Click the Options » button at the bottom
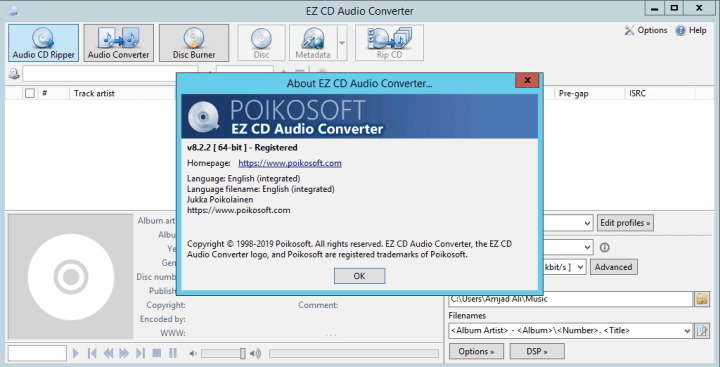The width and height of the screenshot is (720, 367). pyautogui.click(x=476, y=351)
